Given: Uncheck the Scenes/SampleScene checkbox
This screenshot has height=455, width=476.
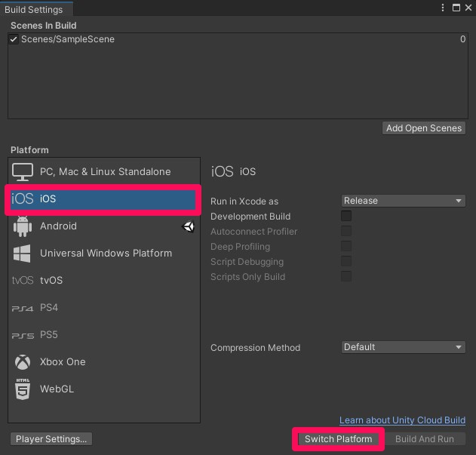Looking at the screenshot, I should click(14, 39).
